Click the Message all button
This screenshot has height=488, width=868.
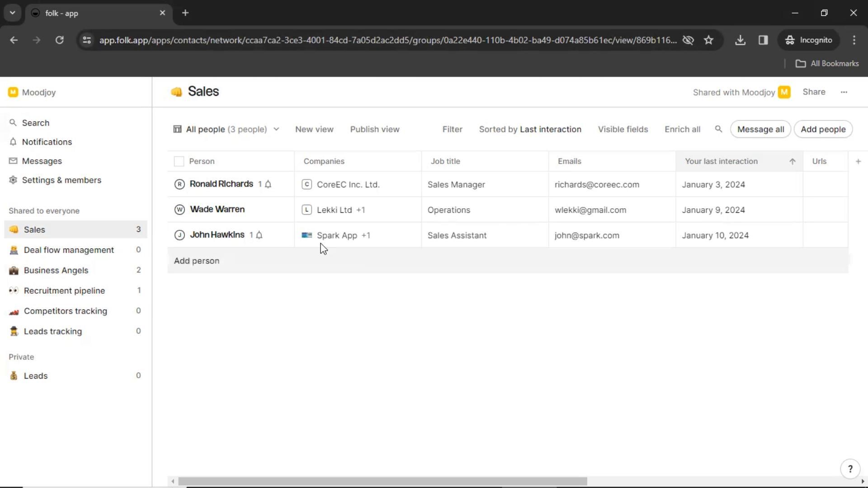760,130
